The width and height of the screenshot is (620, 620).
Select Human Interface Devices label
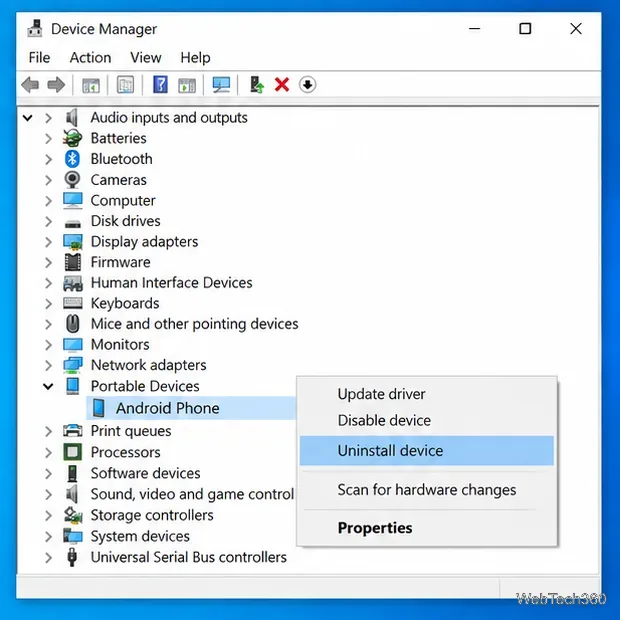pyautogui.click(x=172, y=283)
